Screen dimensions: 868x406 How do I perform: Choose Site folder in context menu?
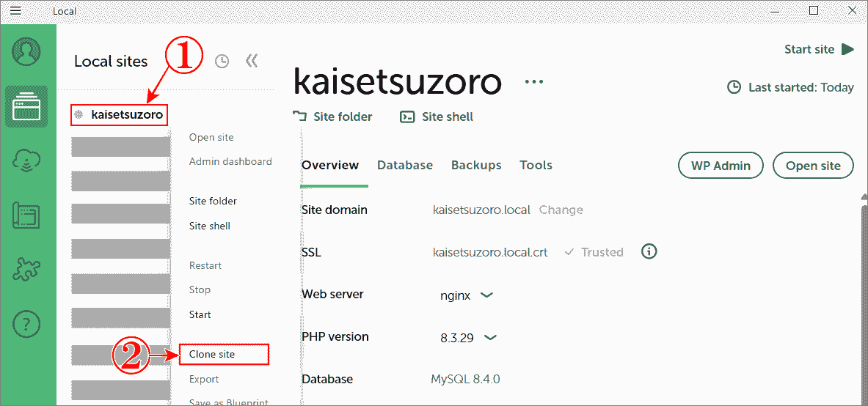(x=213, y=201)
